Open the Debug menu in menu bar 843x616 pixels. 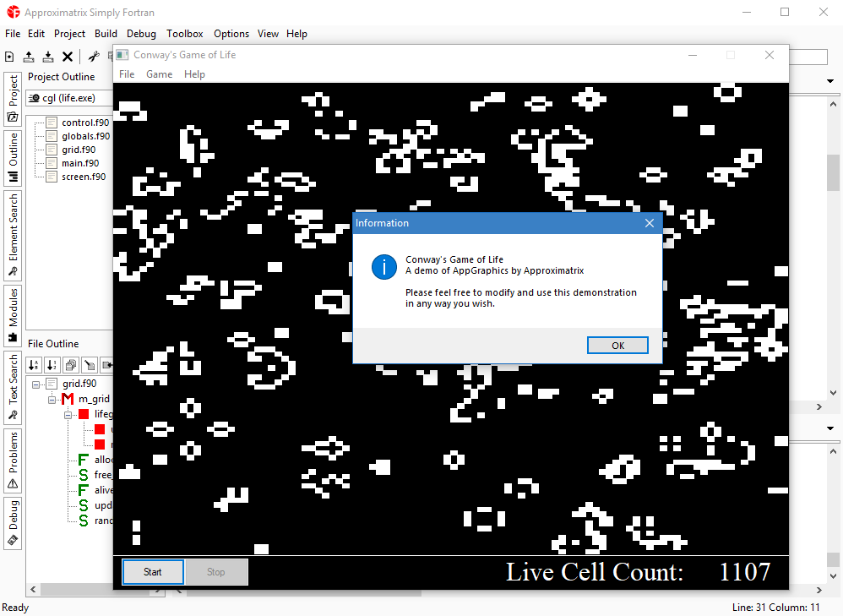(x=141, y=33)
